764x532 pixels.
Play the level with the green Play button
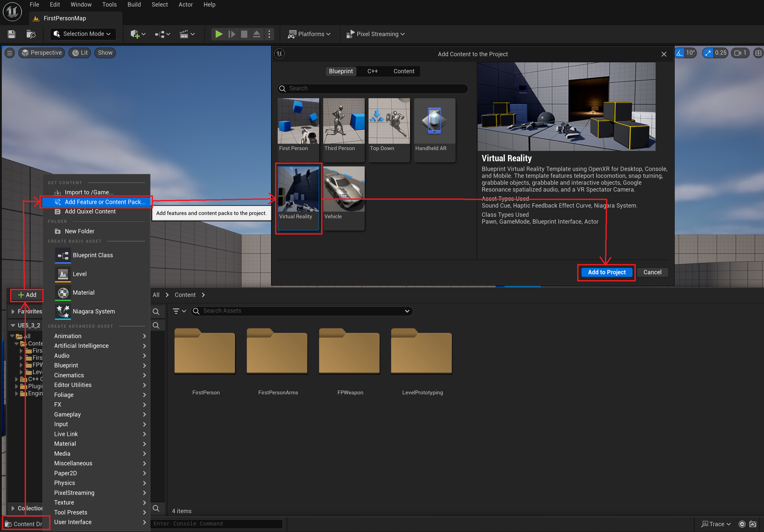pyautogui.click(x=219, y=34)
